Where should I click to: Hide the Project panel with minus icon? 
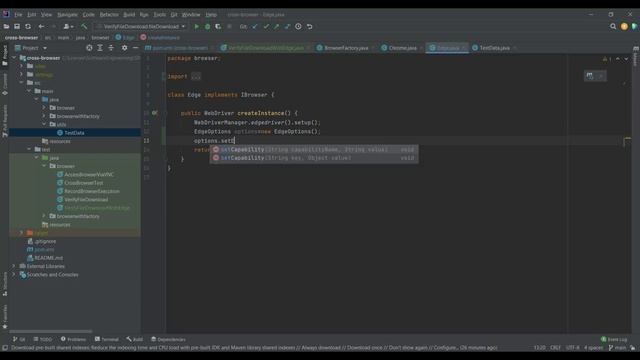pyautogui.click(x=136, y=48)
